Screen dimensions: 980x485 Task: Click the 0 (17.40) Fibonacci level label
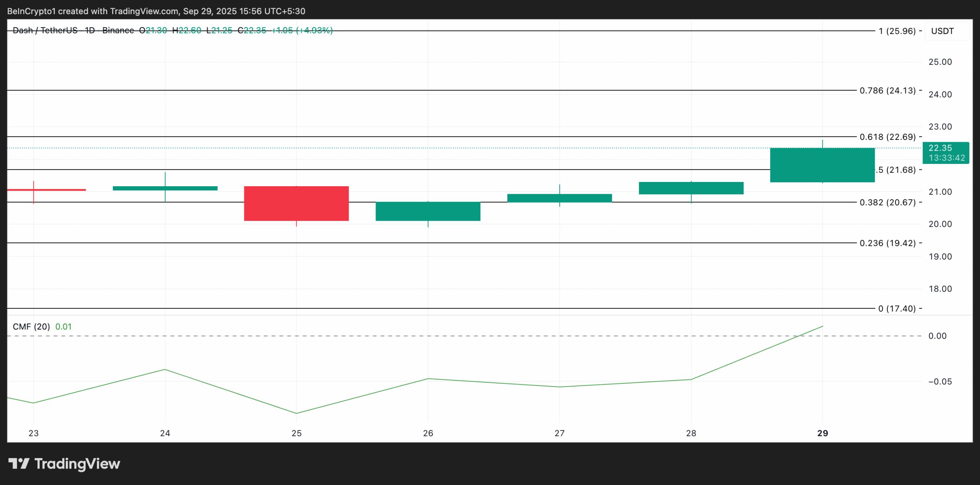click(897, 308)
